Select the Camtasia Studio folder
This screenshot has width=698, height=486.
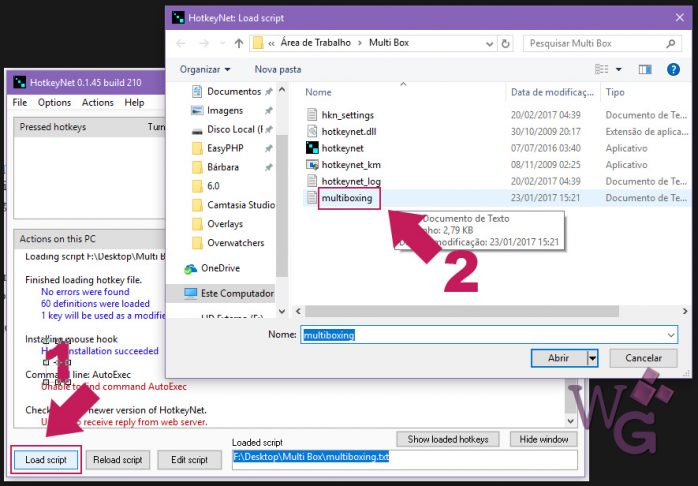(240, 205)
